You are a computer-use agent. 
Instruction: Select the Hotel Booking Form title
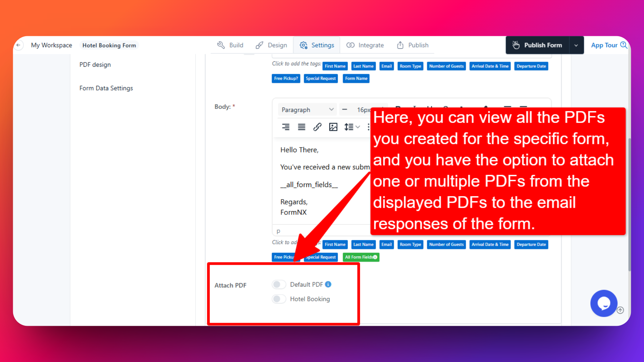tap(109, 45)
